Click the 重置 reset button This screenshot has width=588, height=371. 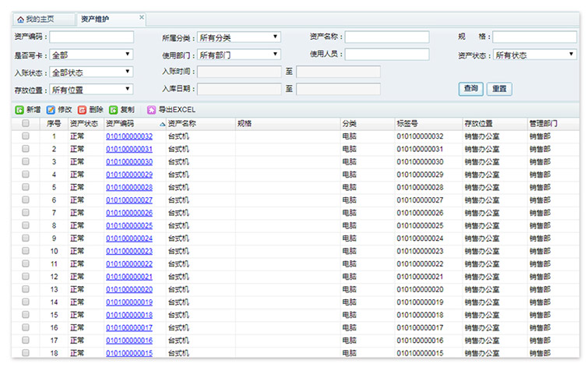[x=499, y=89]
